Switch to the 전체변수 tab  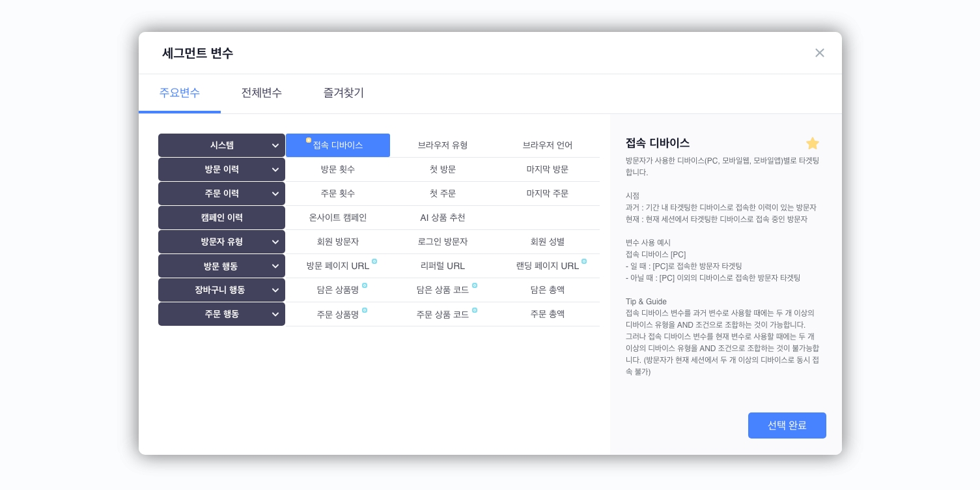[x=261, y=93]
